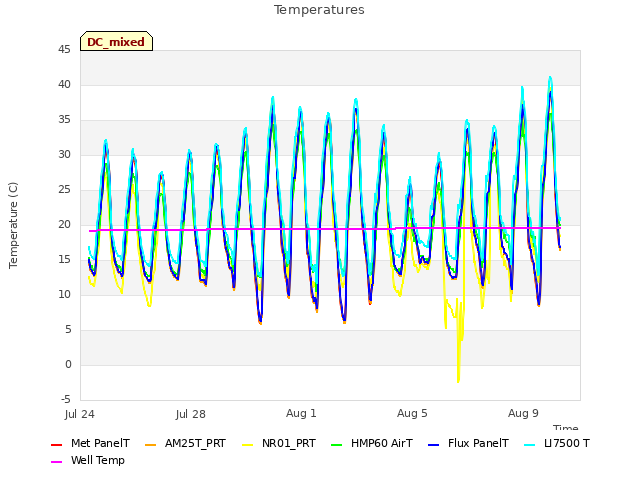The width and height of the screenshot is (640, 480).
Task: Toggle the Flux PanelT legend entry
Action: (468, 443)
